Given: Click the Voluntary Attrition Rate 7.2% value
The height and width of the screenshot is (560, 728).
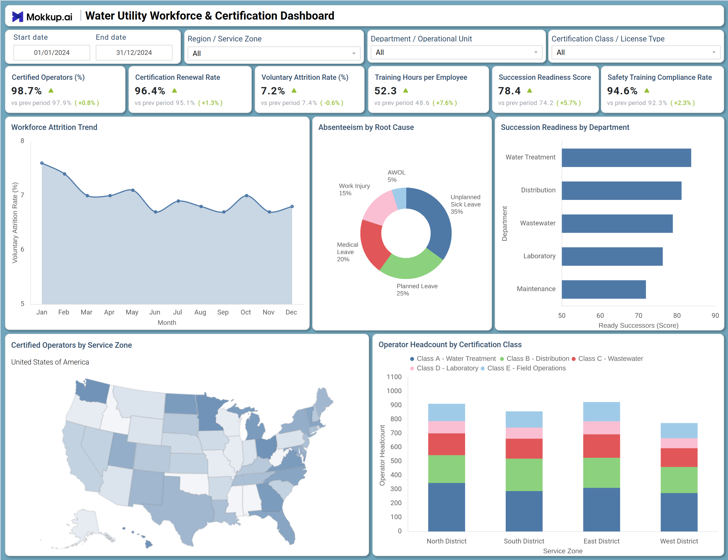Looking at the screenshot, I should (x=273, y=91).
